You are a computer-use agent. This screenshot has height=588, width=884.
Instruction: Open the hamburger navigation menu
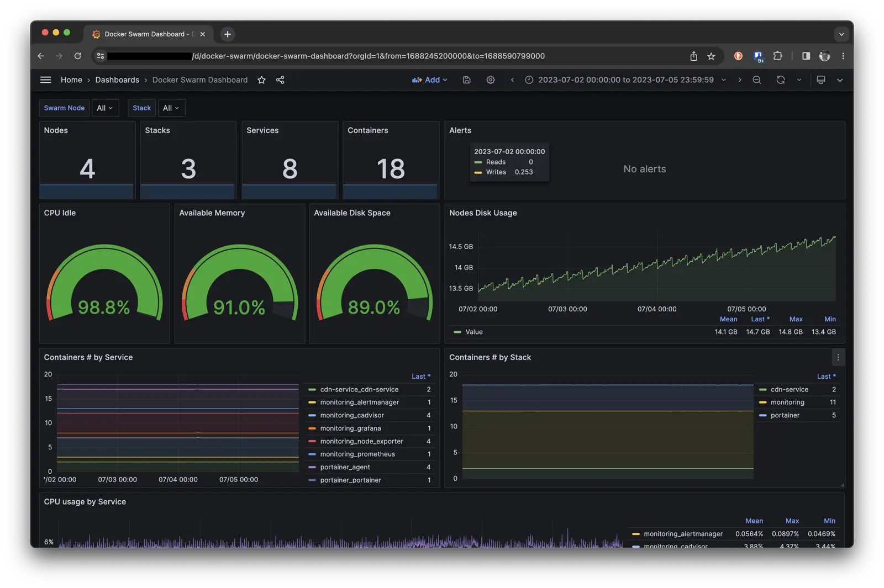click(45, 80)
